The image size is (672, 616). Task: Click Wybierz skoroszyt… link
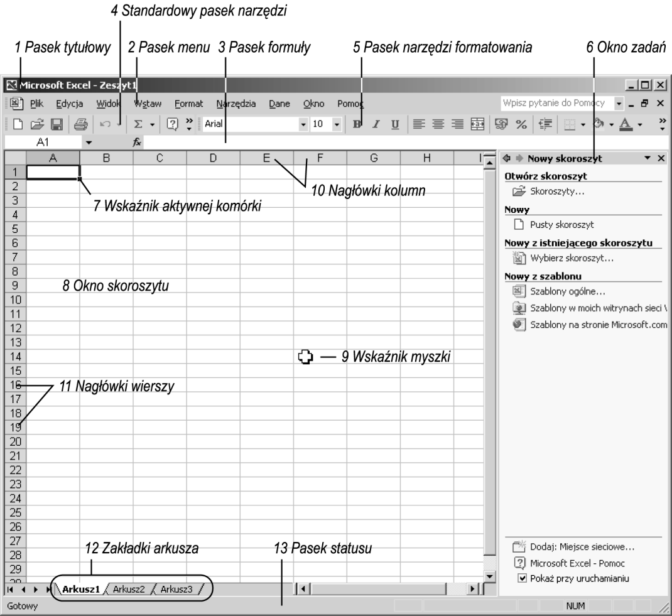(x=572, y=258)
